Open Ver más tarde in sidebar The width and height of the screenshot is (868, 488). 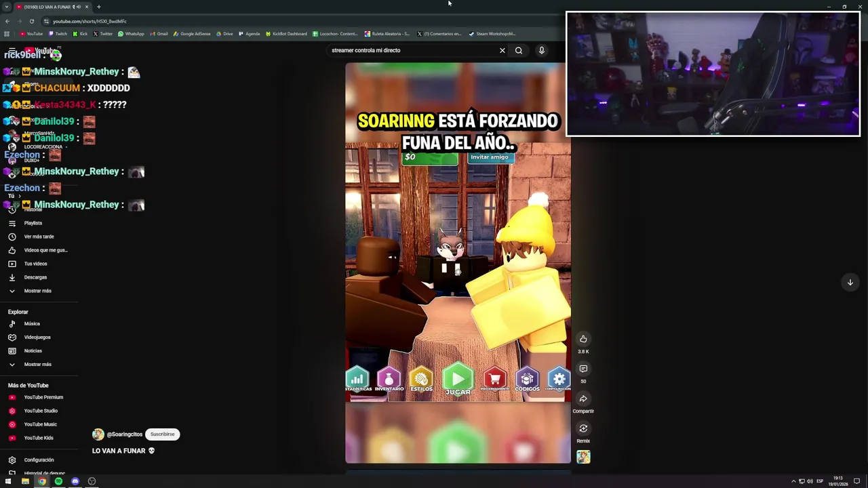point(39,237)
